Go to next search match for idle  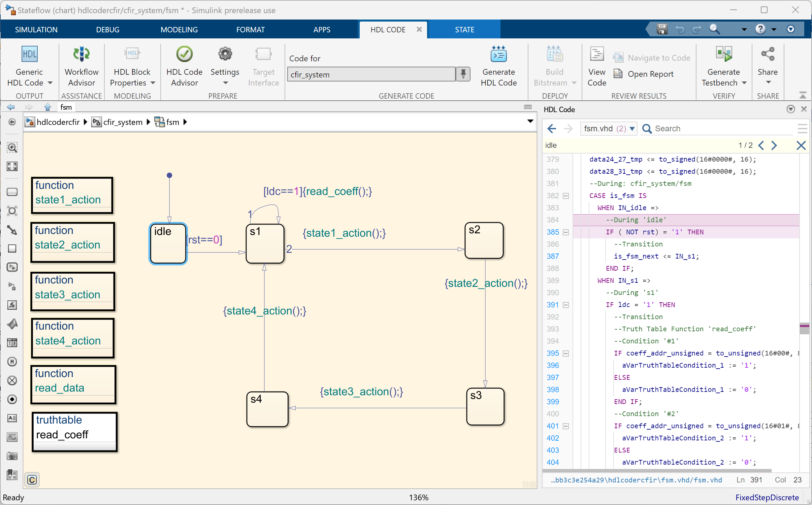pos(774,145)
